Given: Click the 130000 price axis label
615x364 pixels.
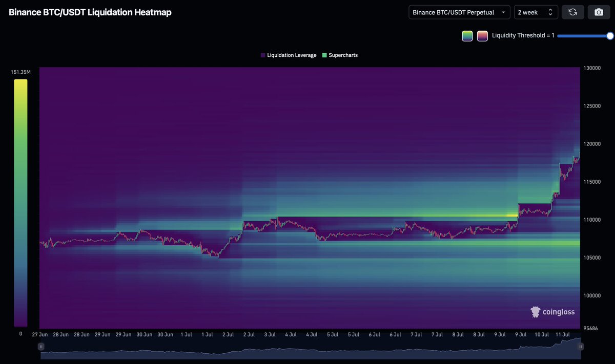Looking at the screenshot, I should tap(592, 68).
